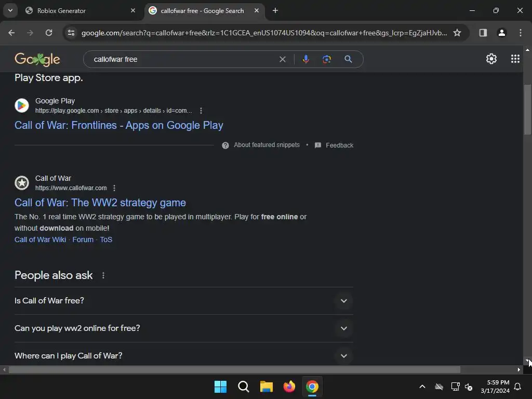
Task: Open more options for Google Play result
Action: (x=201, y=111)
